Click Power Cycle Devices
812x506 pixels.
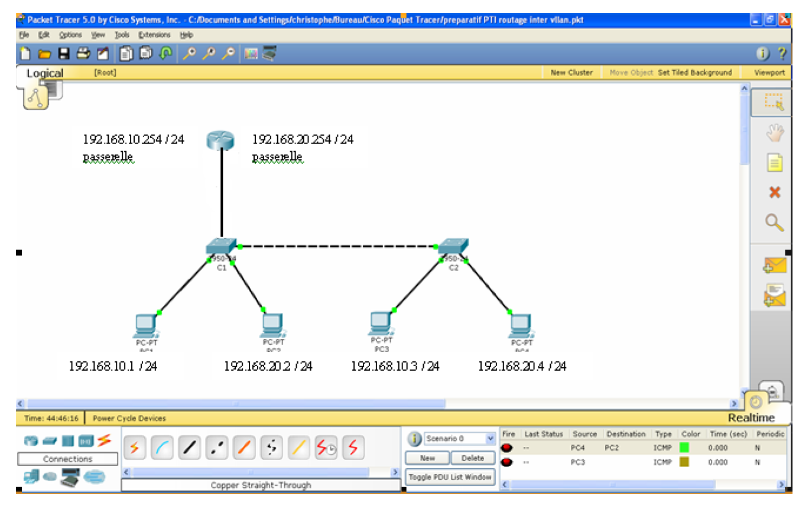tap(129, 418)
